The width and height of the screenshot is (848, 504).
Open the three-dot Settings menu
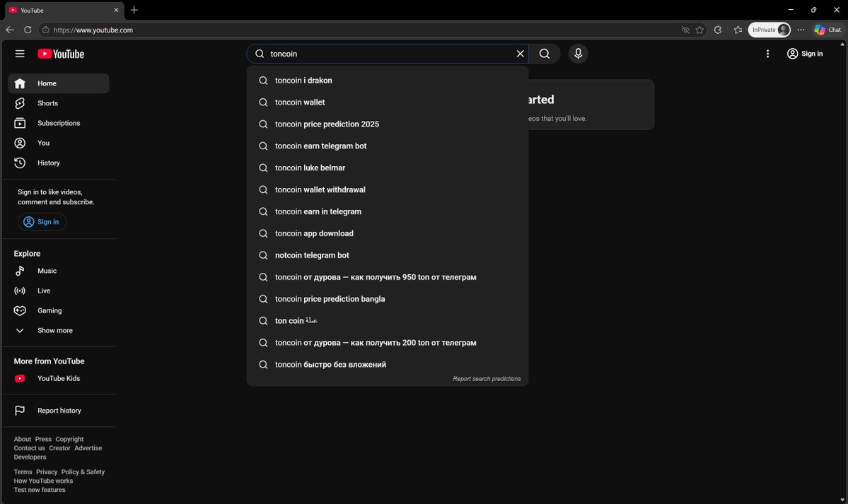[767, 54]
